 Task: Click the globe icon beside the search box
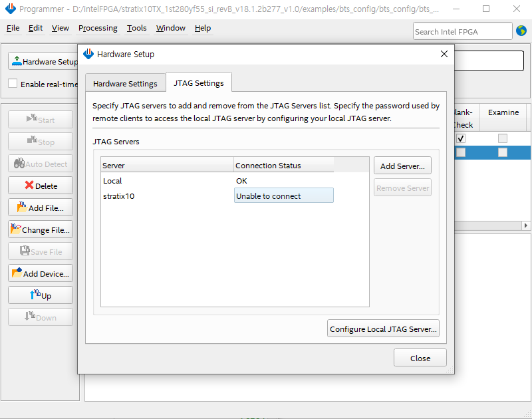[x=521, y=31]
